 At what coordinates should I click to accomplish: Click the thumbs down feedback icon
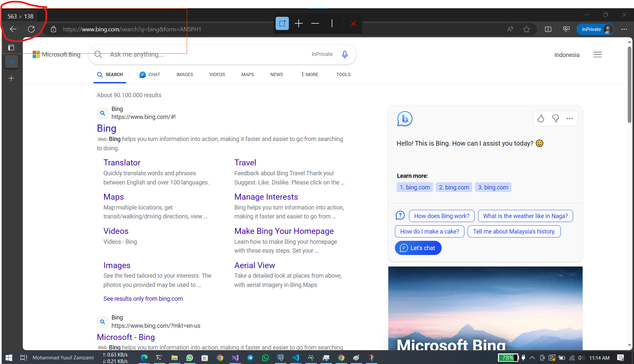pos(555,119)
